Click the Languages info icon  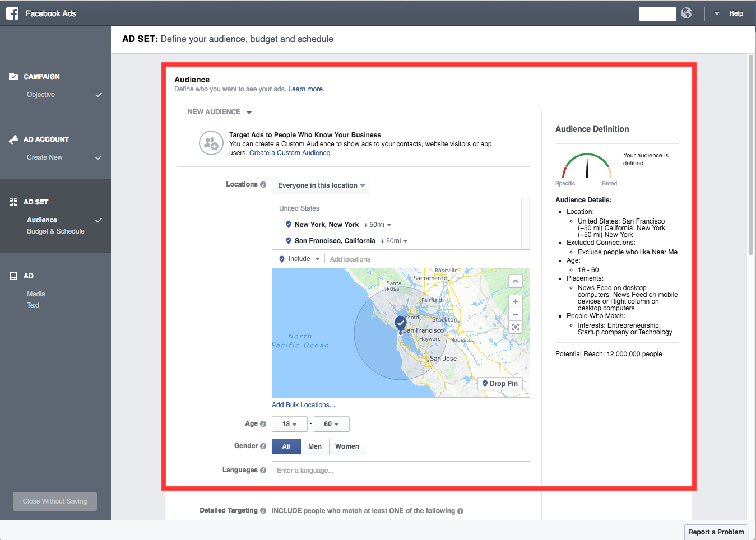263,471
